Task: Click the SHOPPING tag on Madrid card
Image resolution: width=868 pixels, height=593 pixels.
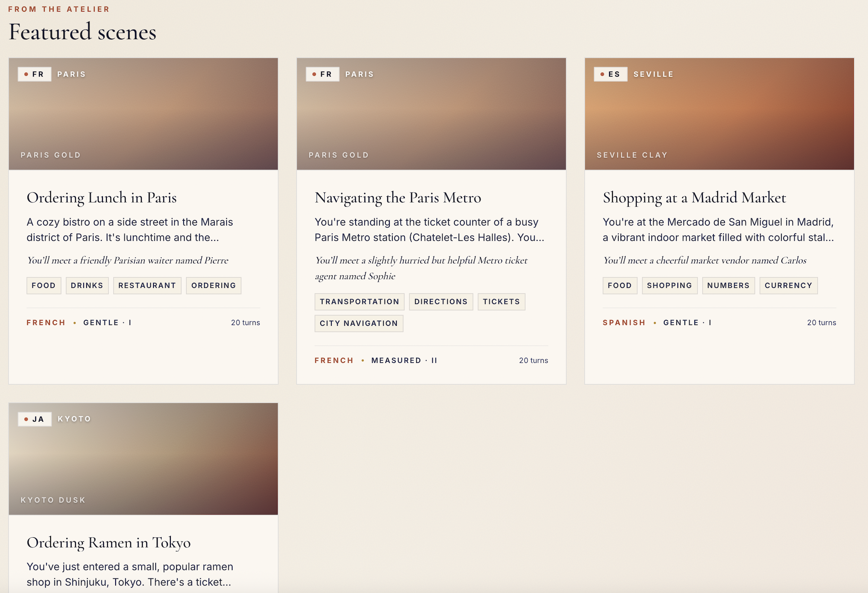Action: [x=669, y=286]
